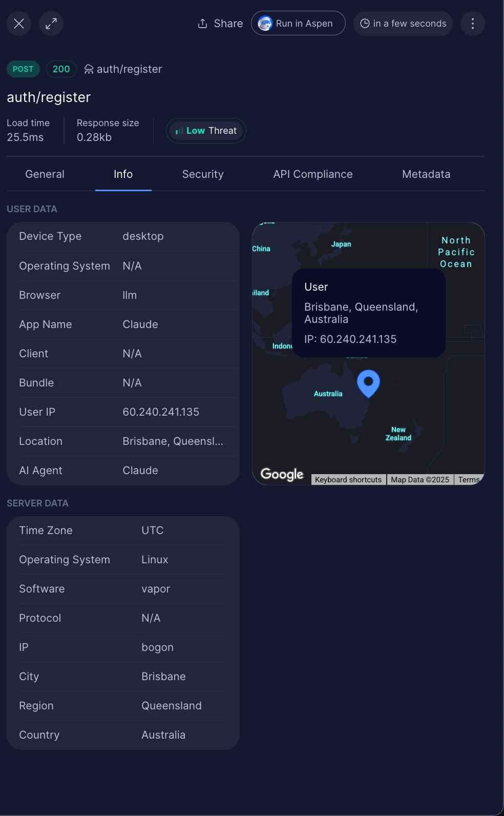The image size is (504, 816).
Task: Switch to the General tab
Action: tap(45, 174)
